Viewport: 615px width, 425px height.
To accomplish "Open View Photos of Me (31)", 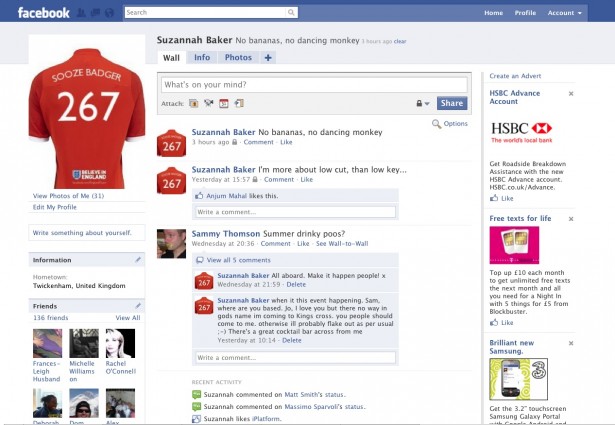I will (x=68, y=196).
